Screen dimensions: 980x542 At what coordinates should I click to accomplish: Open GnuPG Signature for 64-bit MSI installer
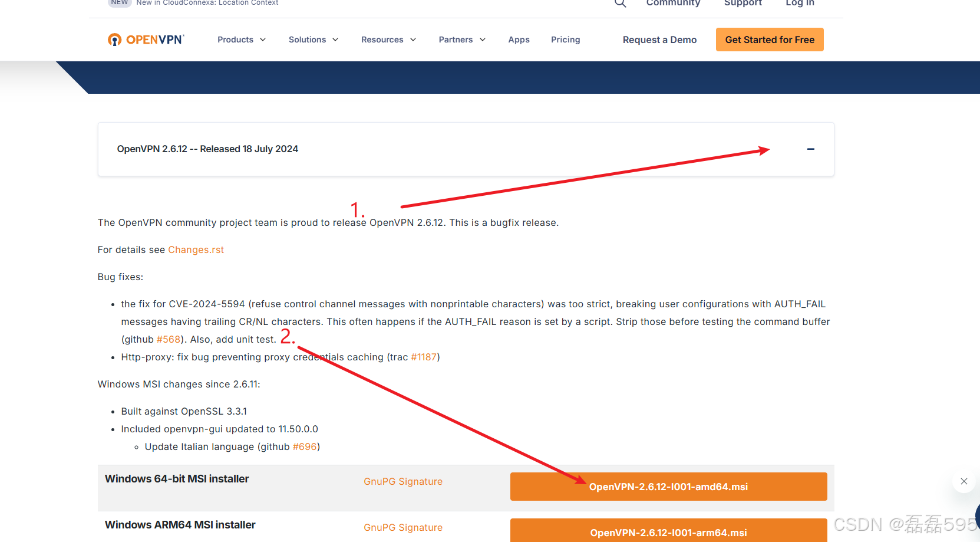click(x=403, y=482)
